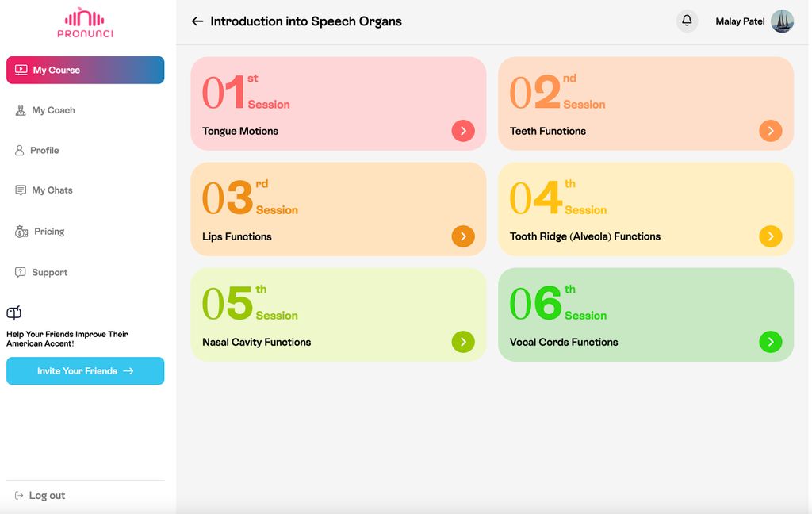Open Tongue Motions session arrow
The height and width of the screenshot is (514, 812).
point(463,131)
